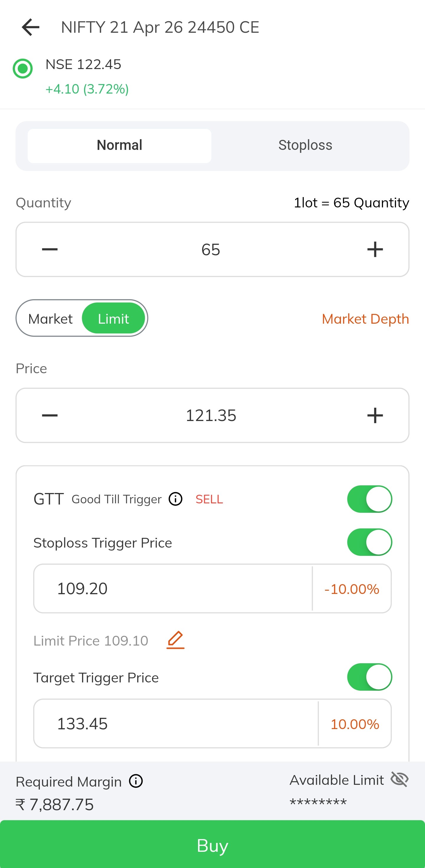Disable the GTT toggle switch

pos(370,499)
